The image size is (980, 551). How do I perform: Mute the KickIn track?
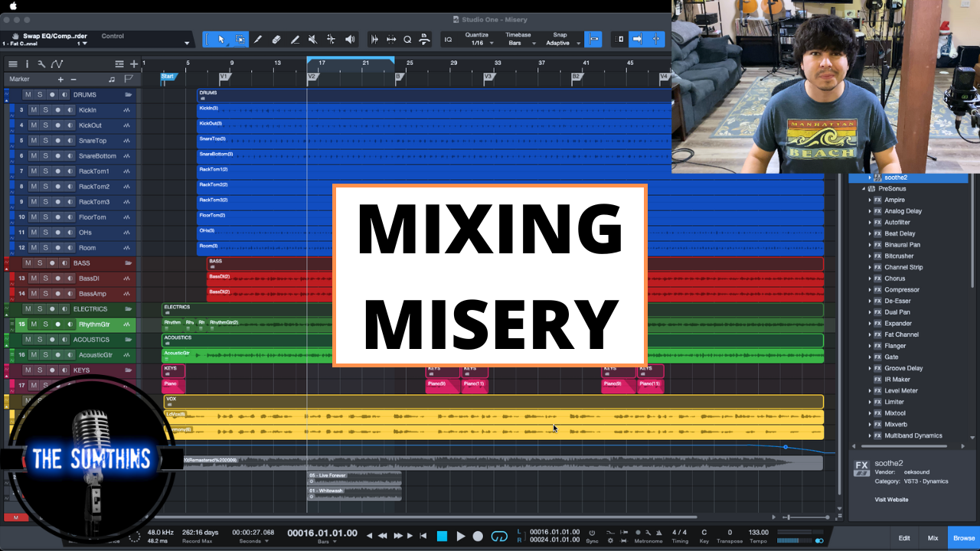(x=34, y=110)
